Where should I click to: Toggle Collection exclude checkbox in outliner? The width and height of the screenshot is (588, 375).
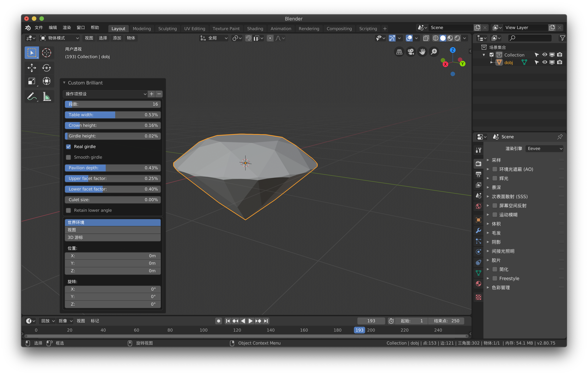[492, 55]
